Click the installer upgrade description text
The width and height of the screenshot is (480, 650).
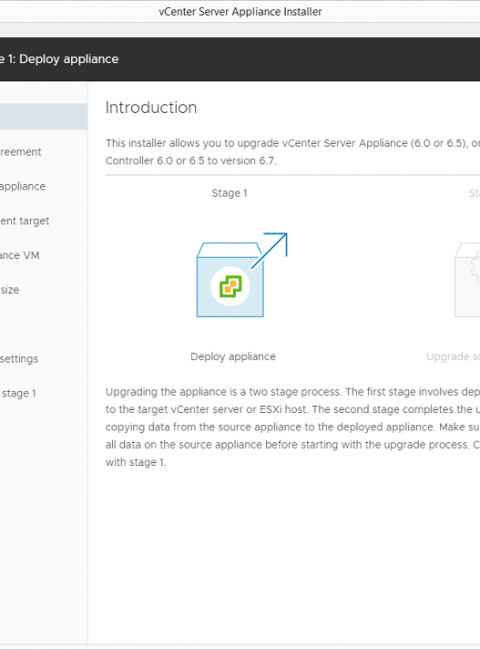click(x=293, y=152)
